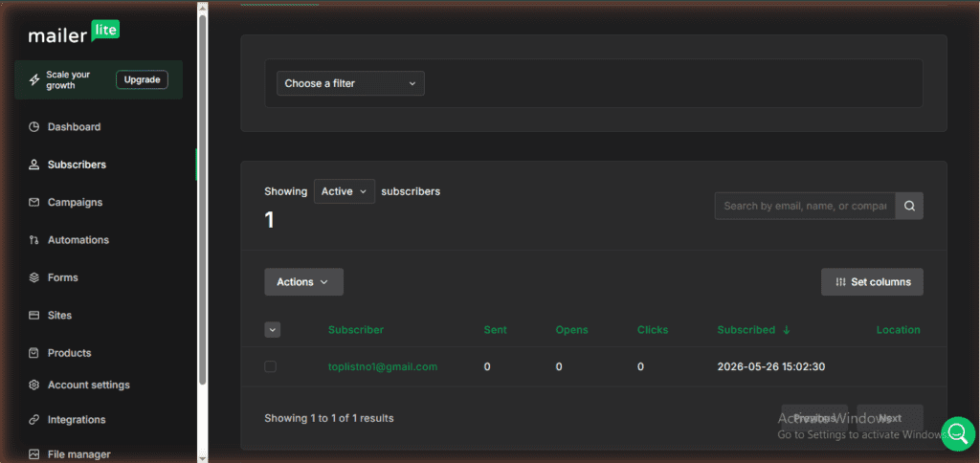Click the Automations flow icon
Image resolution: width=980 pixels, height=463 pixels.
tap(34, 240)
